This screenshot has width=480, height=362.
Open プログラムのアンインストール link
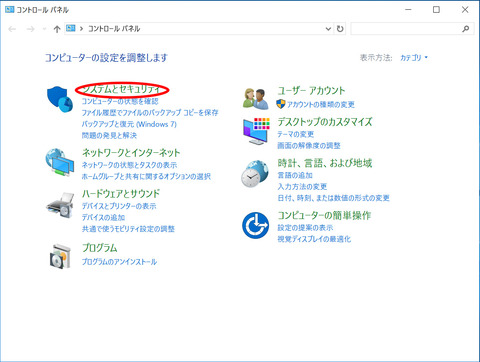[119, 262]
